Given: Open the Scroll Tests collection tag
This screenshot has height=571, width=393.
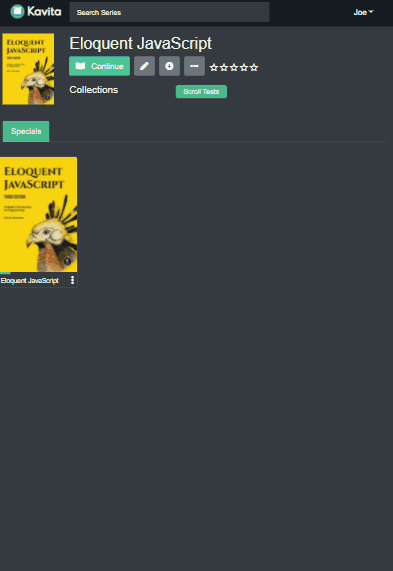Looking at the screenshot, I should (x=201, y=91).
